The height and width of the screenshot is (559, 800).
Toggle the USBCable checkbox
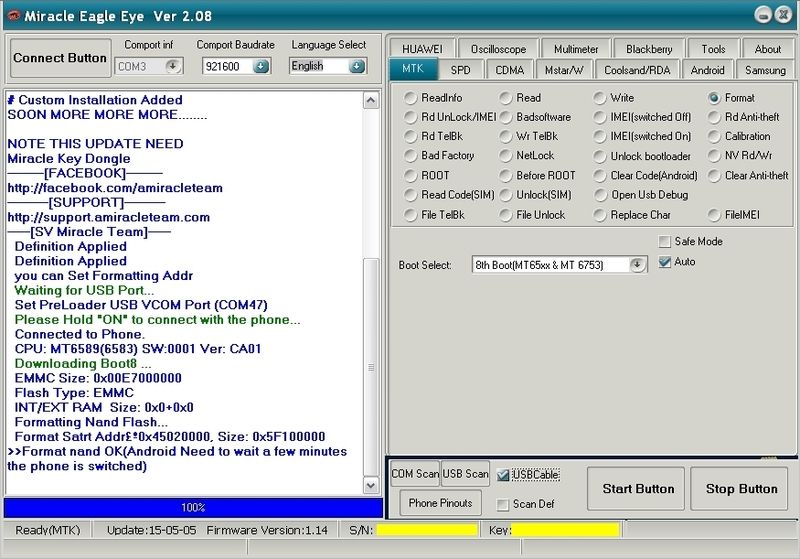pos(503,475)
